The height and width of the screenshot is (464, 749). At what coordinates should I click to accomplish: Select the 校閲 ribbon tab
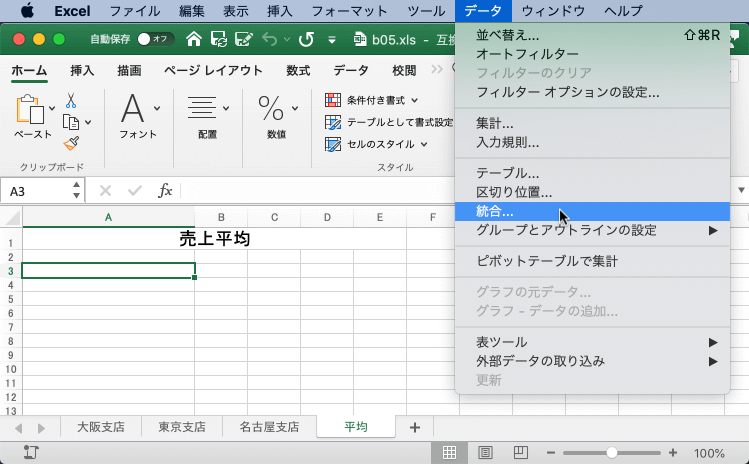click(404, 71)
